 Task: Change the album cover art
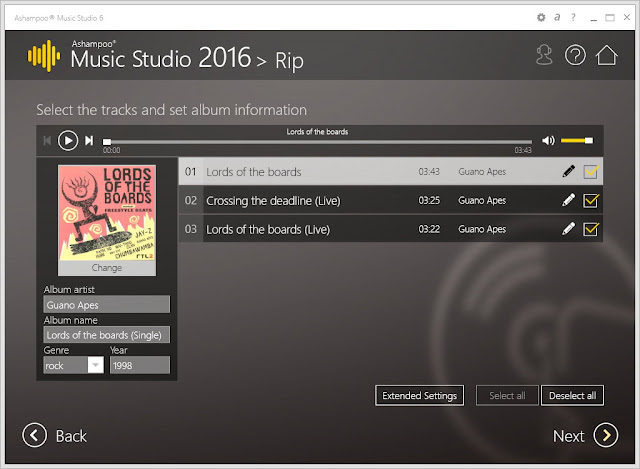click(107, 268)
